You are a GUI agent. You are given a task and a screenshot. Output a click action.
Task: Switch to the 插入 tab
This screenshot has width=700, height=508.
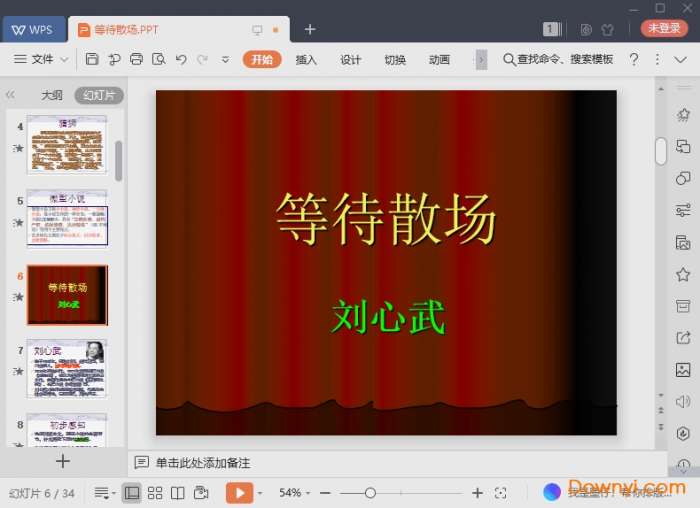tap(306, 59)
